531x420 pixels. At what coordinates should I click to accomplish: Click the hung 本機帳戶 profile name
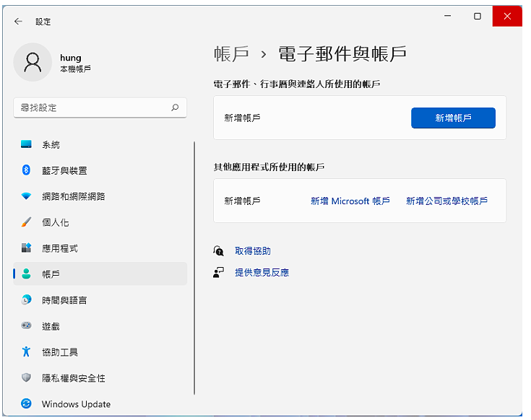(x=75, y=63)
